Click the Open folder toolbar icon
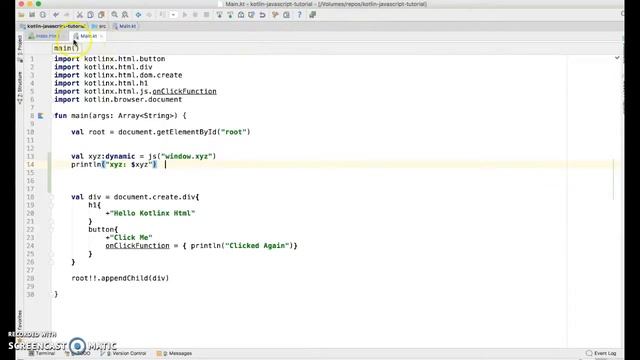Viewport: 640px width, 360px height. 21,15
